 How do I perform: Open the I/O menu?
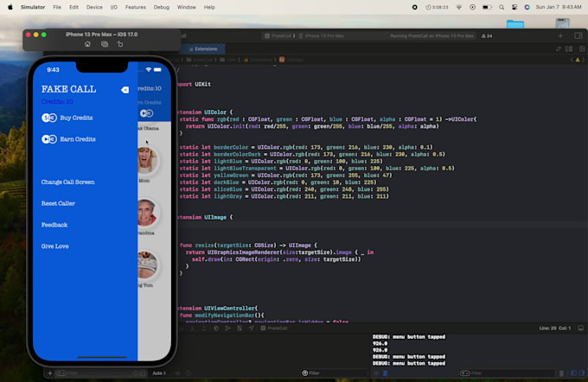[114, 7]
